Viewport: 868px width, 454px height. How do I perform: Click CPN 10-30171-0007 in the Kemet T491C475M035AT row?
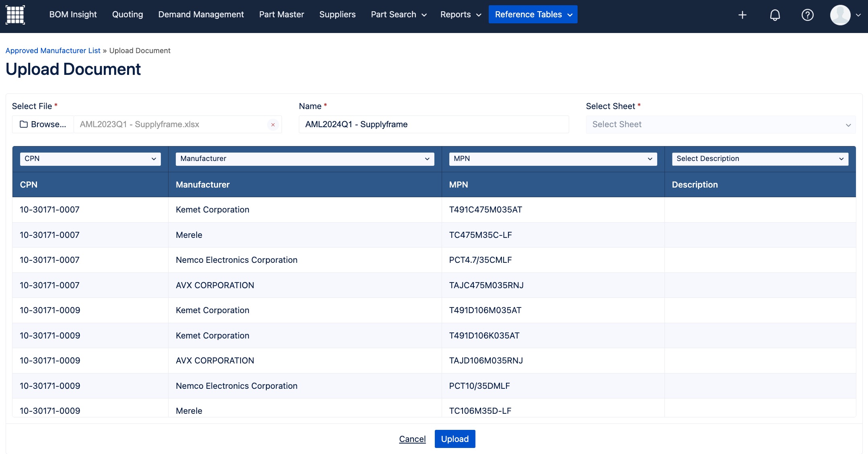point(49,210)
